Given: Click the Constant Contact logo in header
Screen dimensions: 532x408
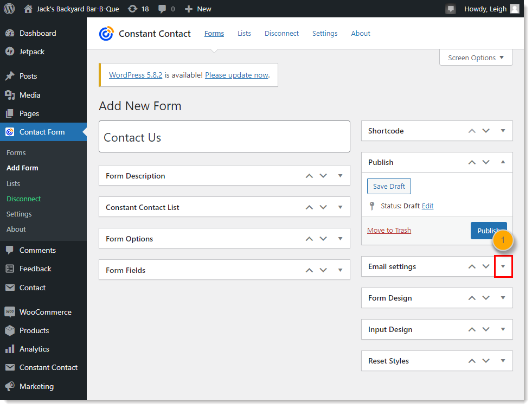Looking at the screenshot, I should [106, 34].
